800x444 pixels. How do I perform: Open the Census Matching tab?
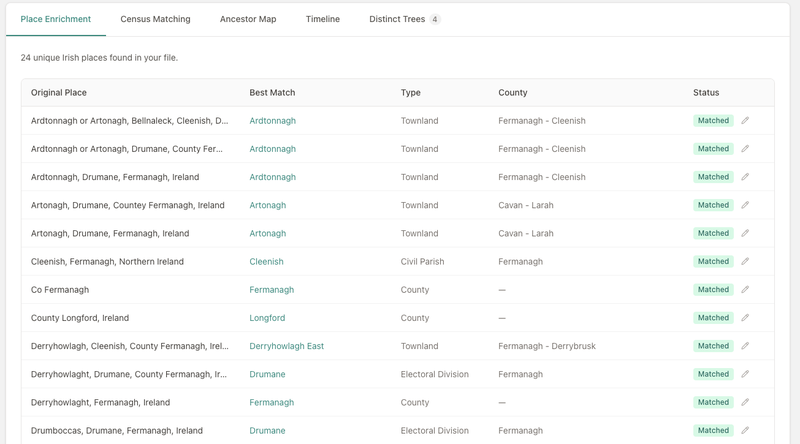[x=155, y=19]
